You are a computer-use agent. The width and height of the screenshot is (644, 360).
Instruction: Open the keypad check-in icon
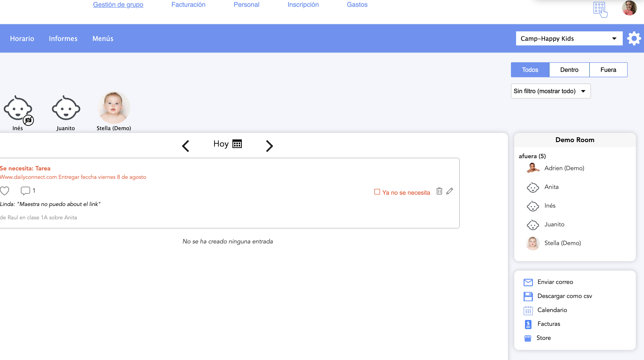600,10
